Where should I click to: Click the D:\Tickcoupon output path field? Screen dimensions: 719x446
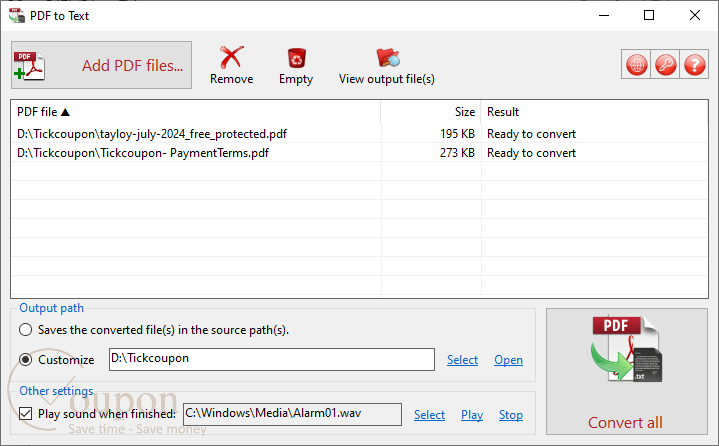pyautogui.click(x=272, y=359)
